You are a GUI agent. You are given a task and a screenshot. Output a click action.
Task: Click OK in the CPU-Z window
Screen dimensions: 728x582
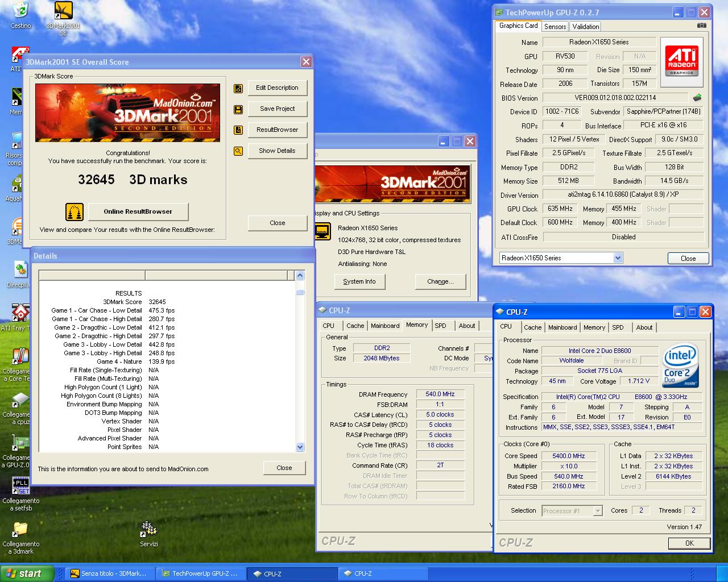click(x=689, y=543)
